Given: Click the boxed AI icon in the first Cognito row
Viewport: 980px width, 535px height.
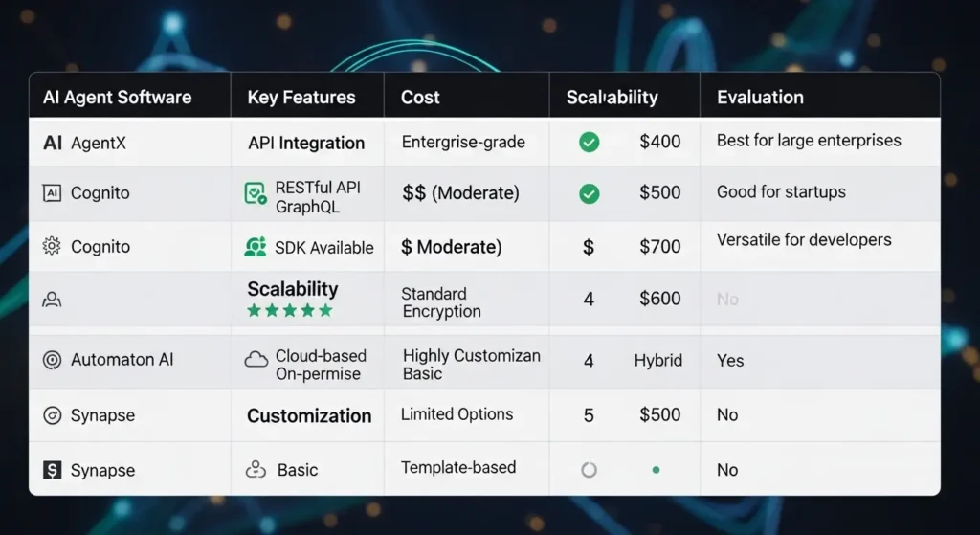Looking at the screenshot, I should pos(53,193).
